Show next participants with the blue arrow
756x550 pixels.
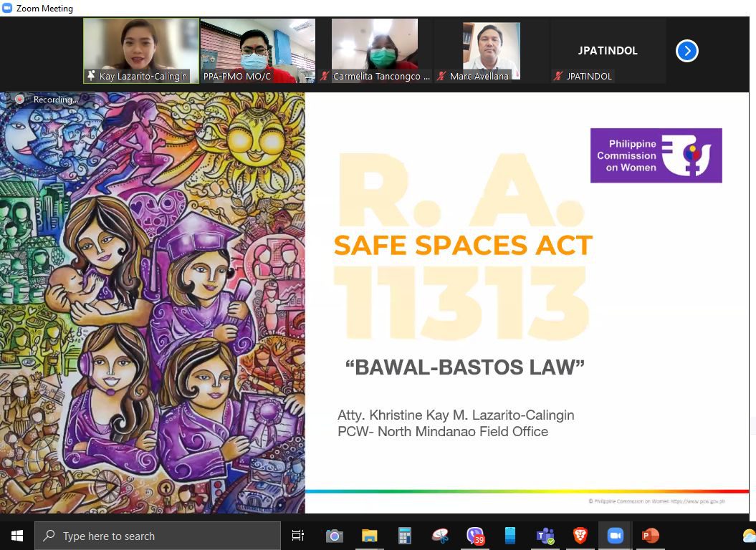point(686,51)
